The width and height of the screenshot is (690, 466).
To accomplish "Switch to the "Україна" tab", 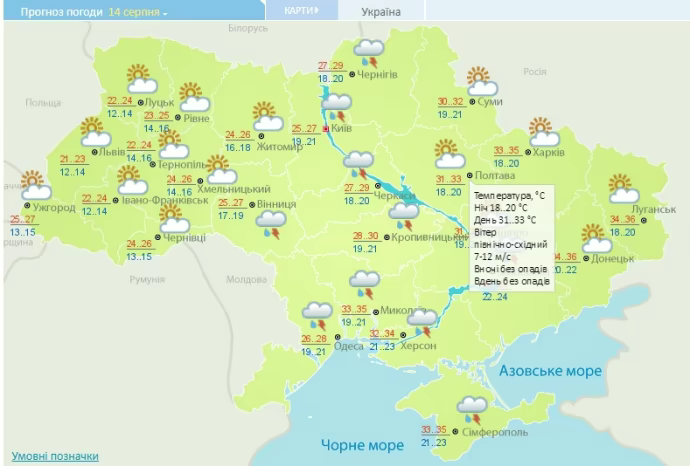I will point(380,12).
